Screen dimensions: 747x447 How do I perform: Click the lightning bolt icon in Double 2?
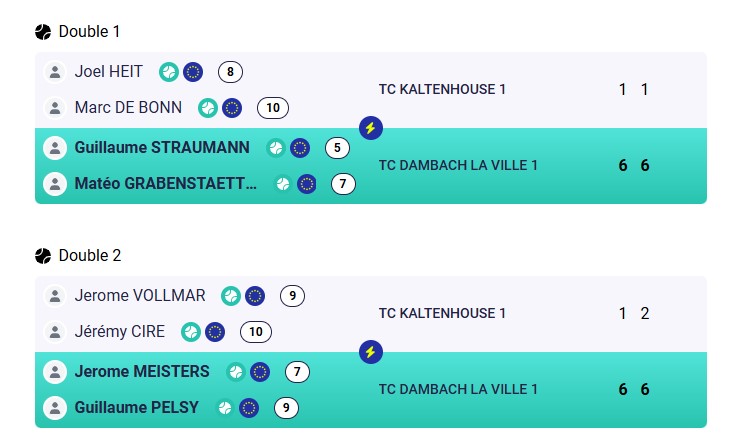point(371,352)
